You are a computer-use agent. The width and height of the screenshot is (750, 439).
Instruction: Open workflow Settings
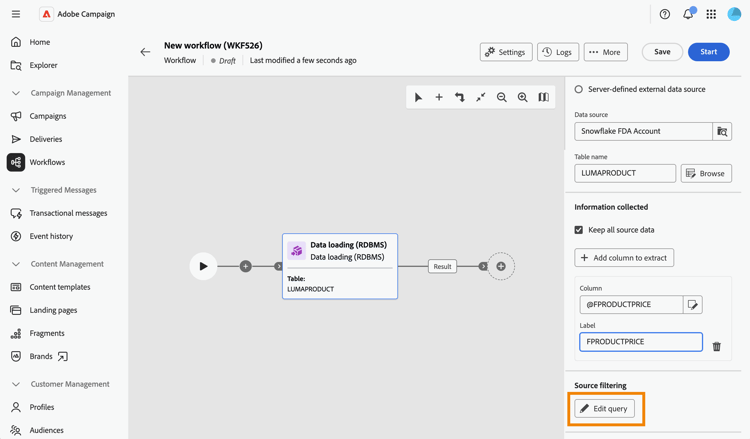point(506,52)
